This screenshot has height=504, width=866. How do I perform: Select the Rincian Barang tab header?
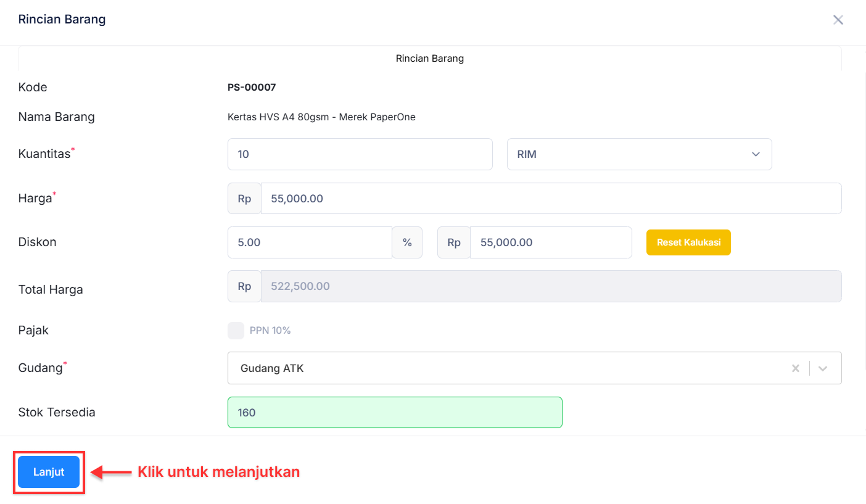(x=429, y=58)
